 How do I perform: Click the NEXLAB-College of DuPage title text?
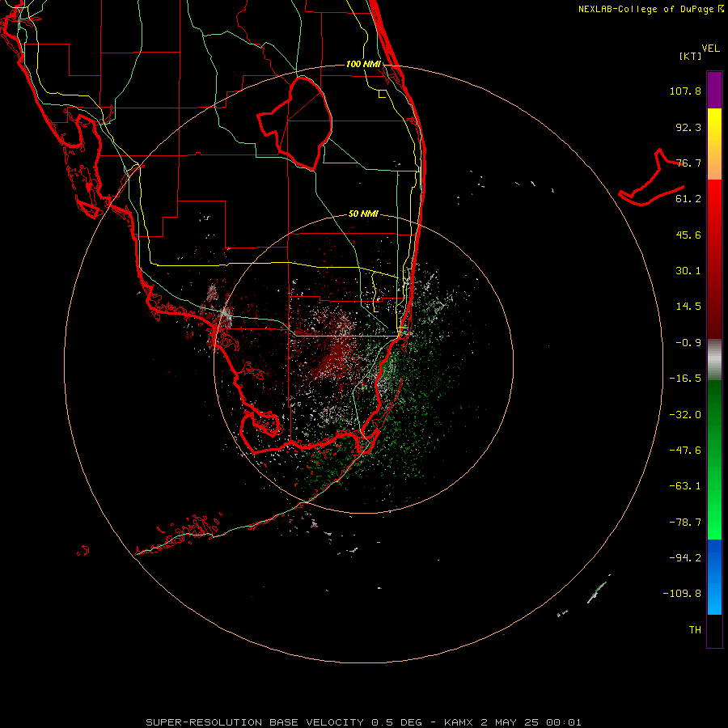click(x=645, y=9)
